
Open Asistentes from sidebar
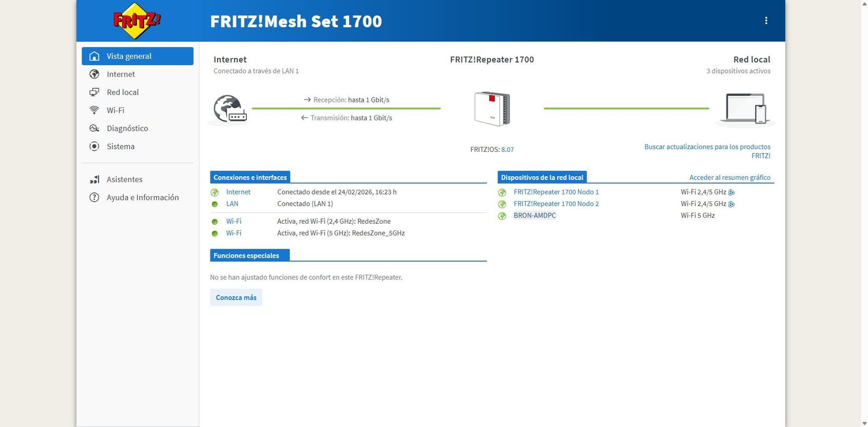click(x=124, y=180)
